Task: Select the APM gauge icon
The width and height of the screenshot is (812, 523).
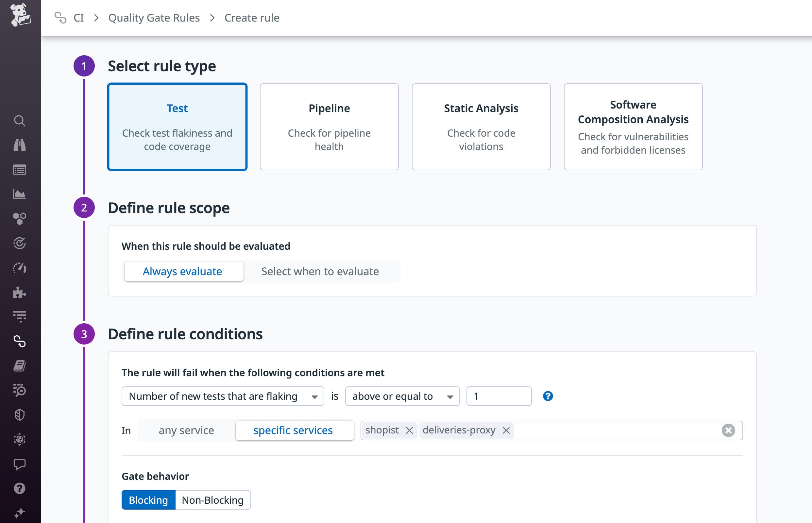Action: click(20, 268)
